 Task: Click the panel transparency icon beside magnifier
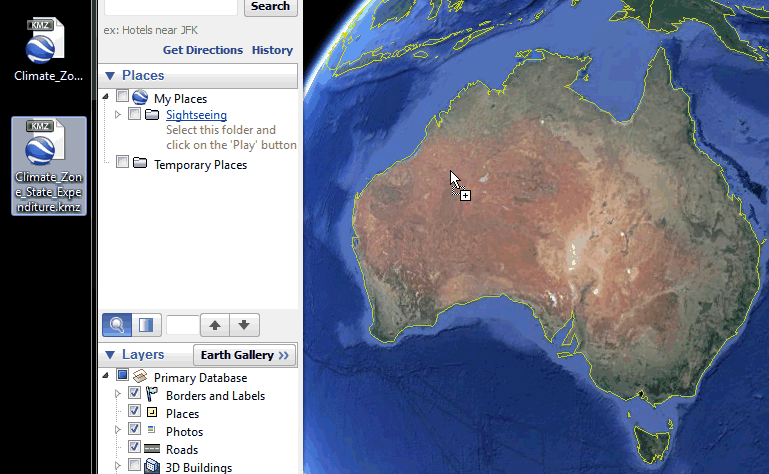[x=145, y=325]
